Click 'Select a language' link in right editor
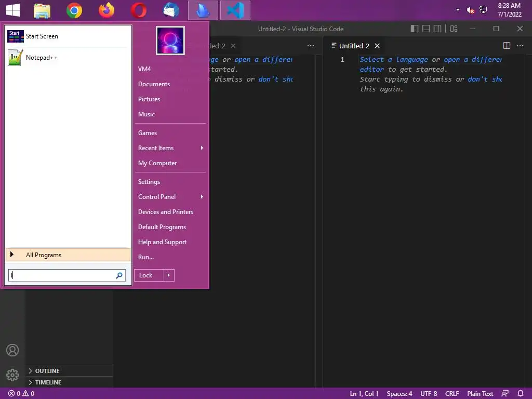 394,60
